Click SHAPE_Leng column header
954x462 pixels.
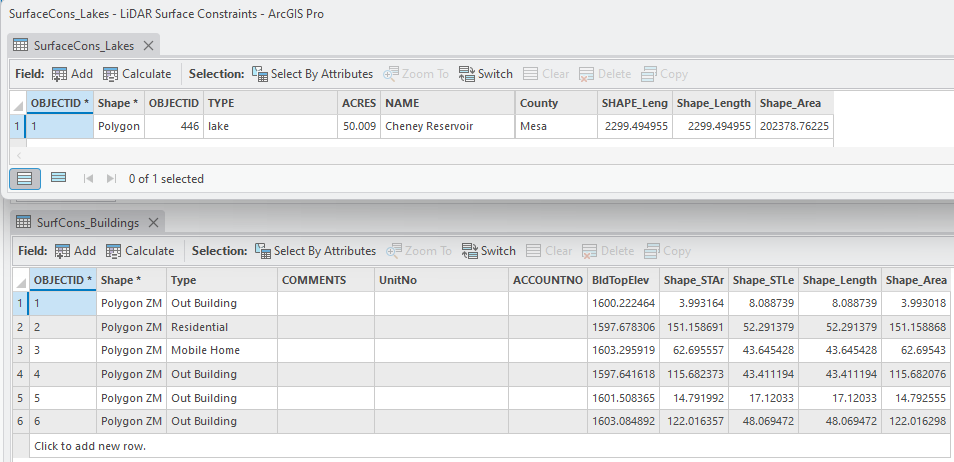(635, 103)
